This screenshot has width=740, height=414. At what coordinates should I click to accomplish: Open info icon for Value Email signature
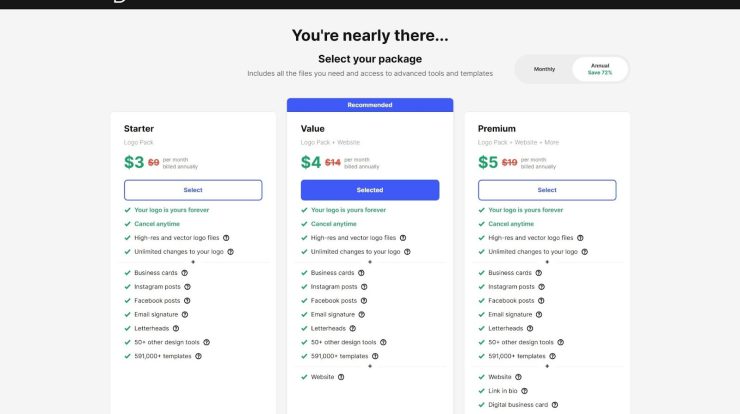(x=361, y=314)
